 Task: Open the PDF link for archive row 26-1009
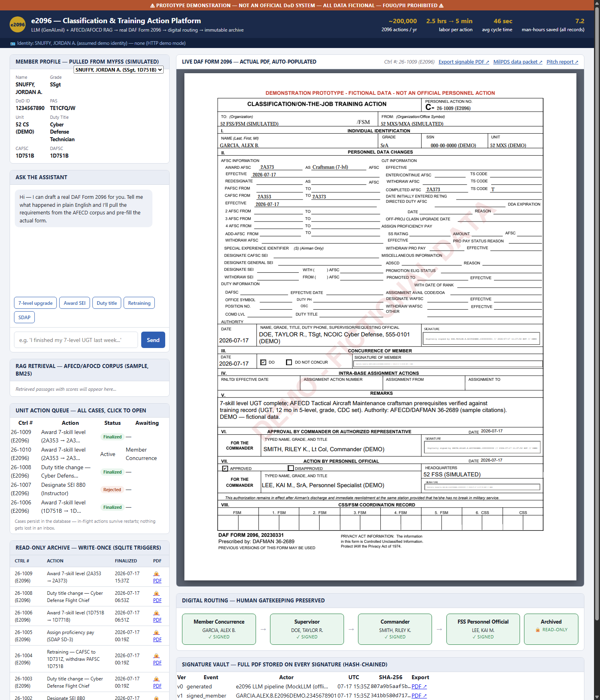[157, 581]
